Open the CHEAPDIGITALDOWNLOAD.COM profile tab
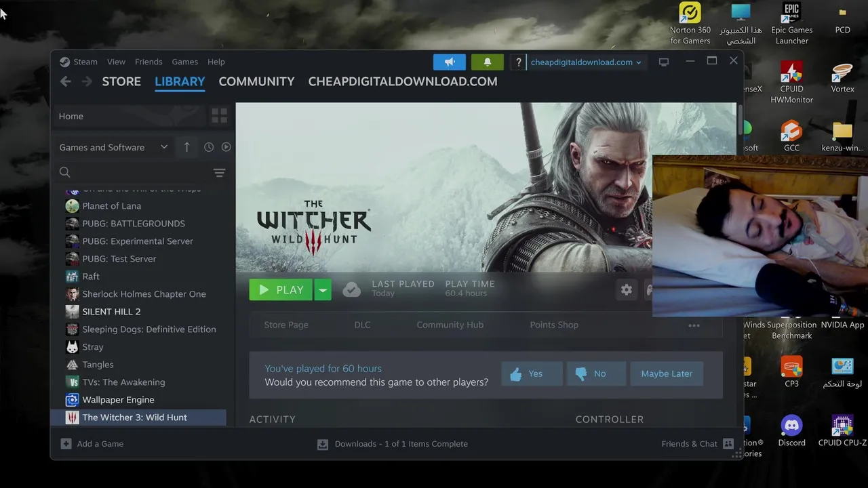Viewport: 868px width, 488px height. point(403,81)
